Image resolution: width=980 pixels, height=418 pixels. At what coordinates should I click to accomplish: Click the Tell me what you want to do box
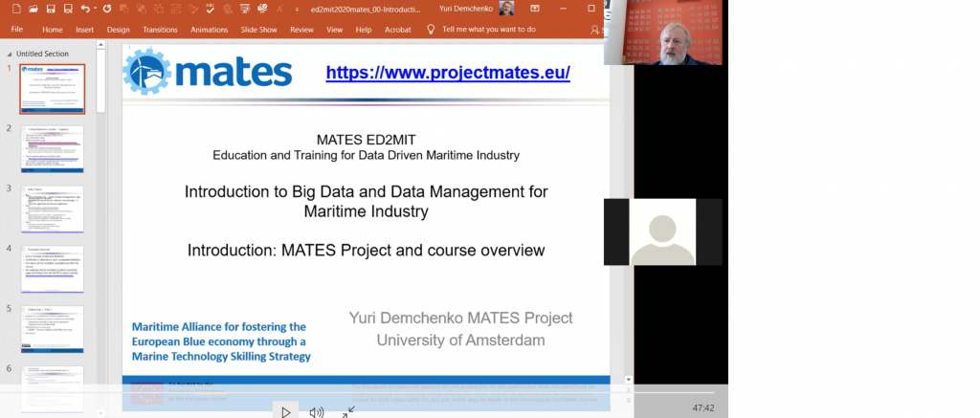[x=488, y=30]
